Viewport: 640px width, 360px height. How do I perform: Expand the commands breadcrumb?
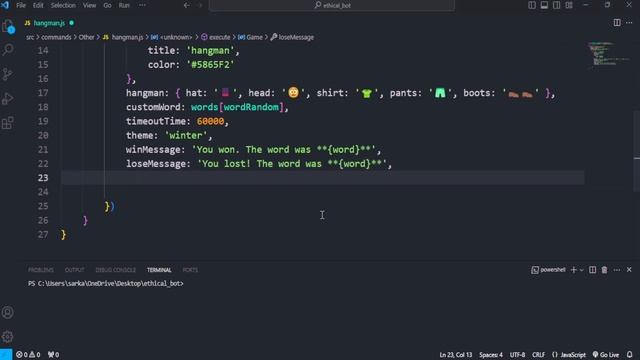tap(56, 37)
